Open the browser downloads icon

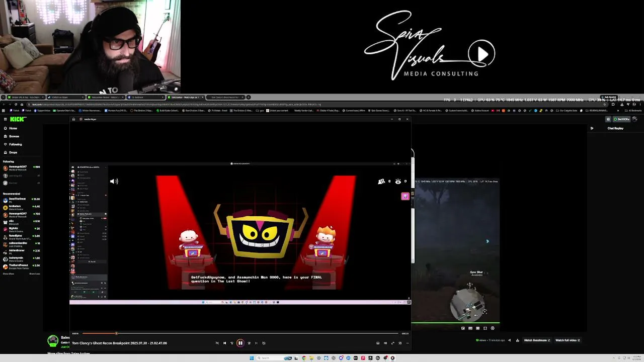click(x=622, y=105)
